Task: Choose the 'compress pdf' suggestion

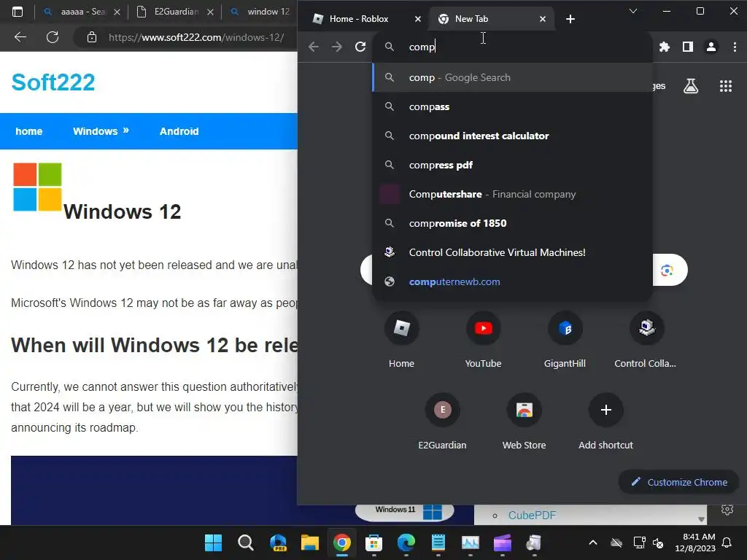Action: click(512, 165)
